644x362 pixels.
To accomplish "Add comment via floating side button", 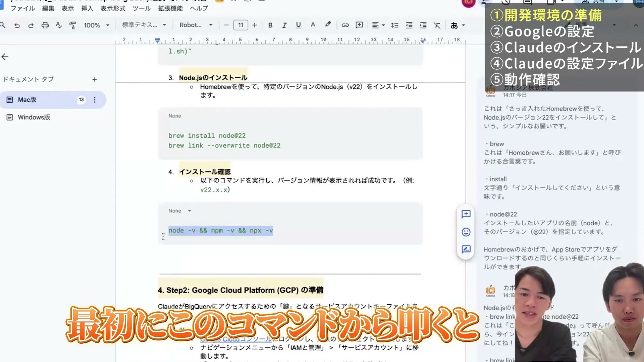I will (x=466, y=214).
